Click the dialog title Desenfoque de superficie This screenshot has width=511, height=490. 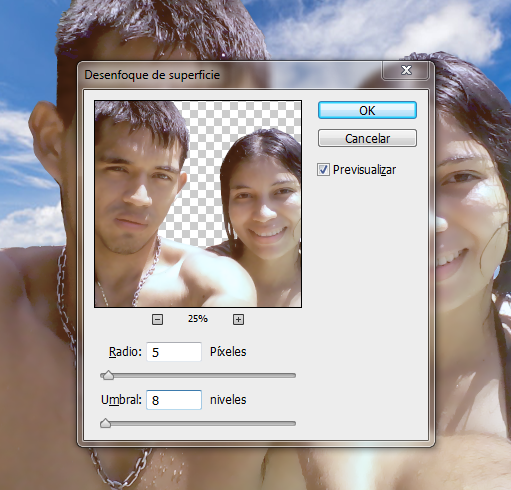pos(152,75)
